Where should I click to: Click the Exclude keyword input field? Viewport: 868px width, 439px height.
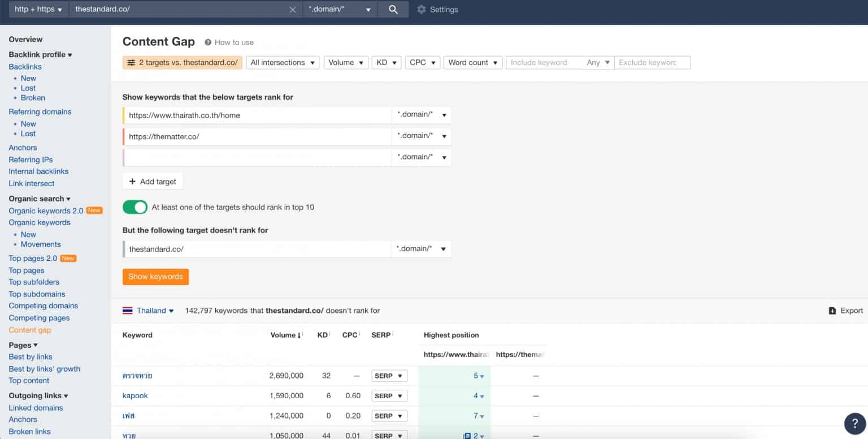point(652,63)
